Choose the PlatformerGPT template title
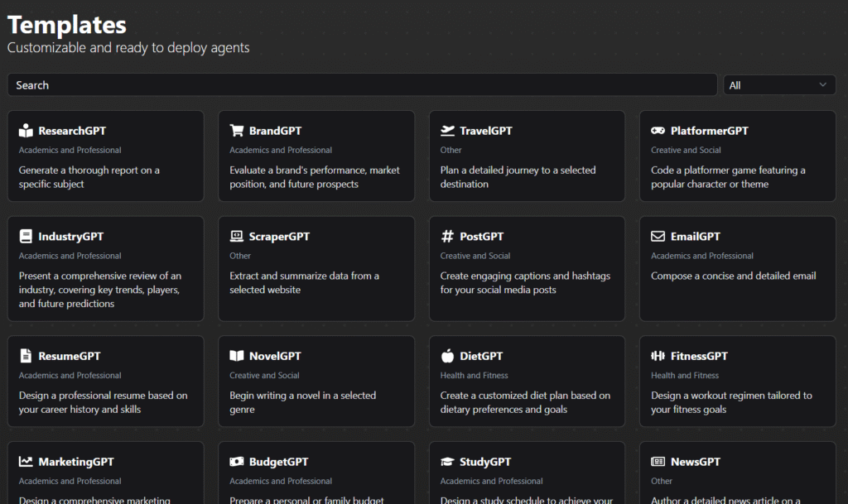Screen dimensions: 848x504 point(710,131)
